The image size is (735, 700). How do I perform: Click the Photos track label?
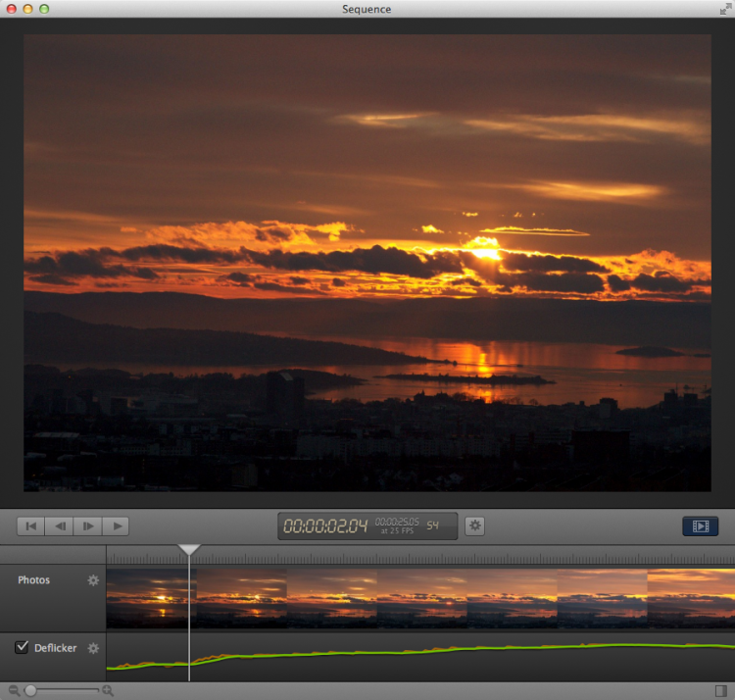click(33, 580)
